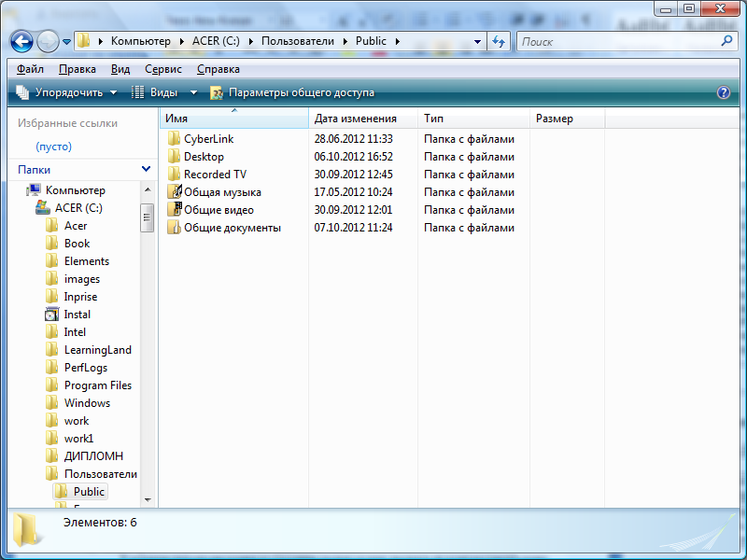Click the Refresh button beside address bar
This screenshot has width=747, height=560.
(499, 41)
